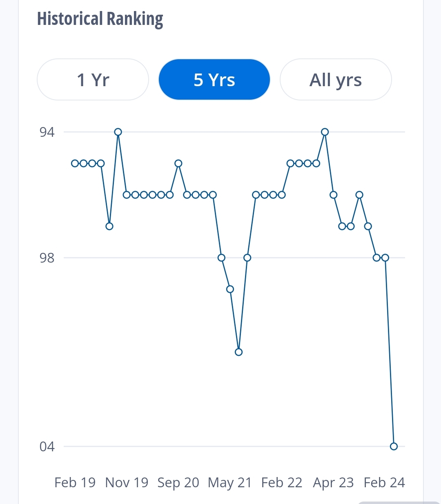Show the All yrs ranking history

click(336, 80)
